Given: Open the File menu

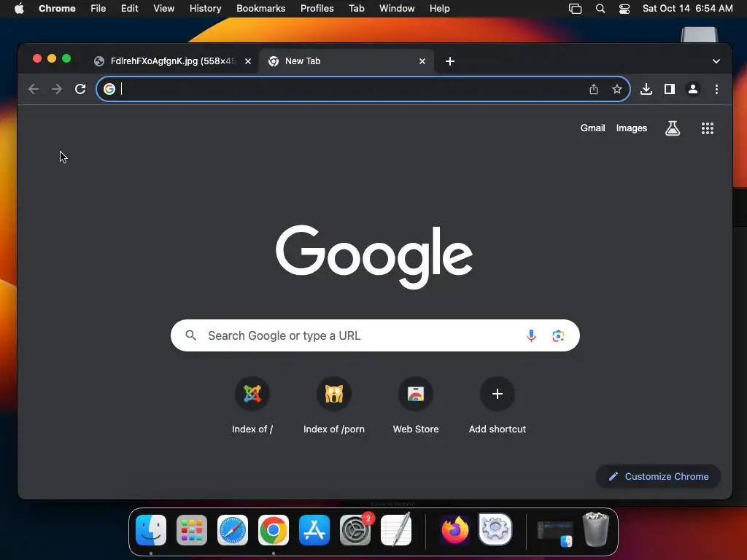Looking at the screenshot, I should coord(98,9).
